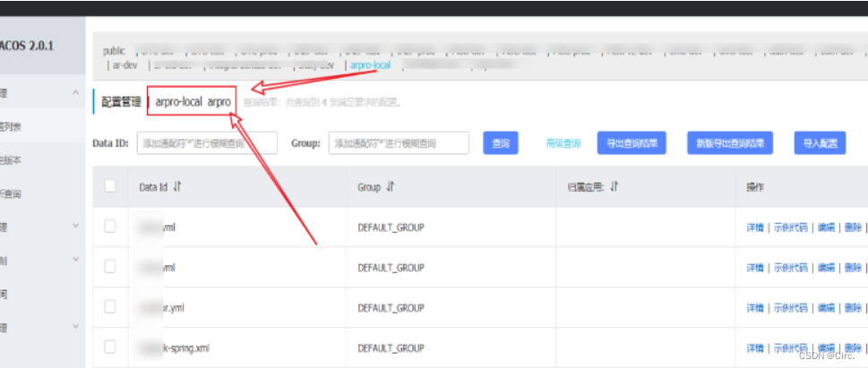This screenshot has width=868, height=368.
Task: Click the k-spring.xml Data Id cell
Action: [175, 347]
